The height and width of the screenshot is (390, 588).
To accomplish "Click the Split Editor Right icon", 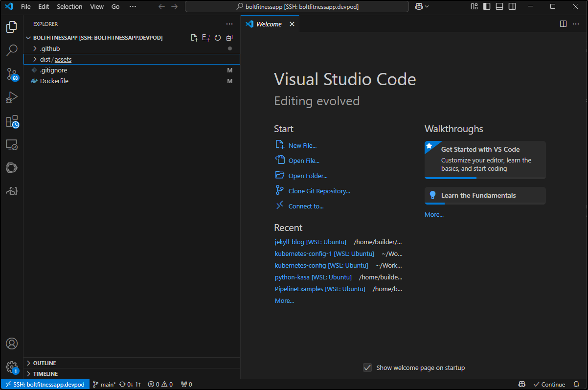I will coord(563,24).
